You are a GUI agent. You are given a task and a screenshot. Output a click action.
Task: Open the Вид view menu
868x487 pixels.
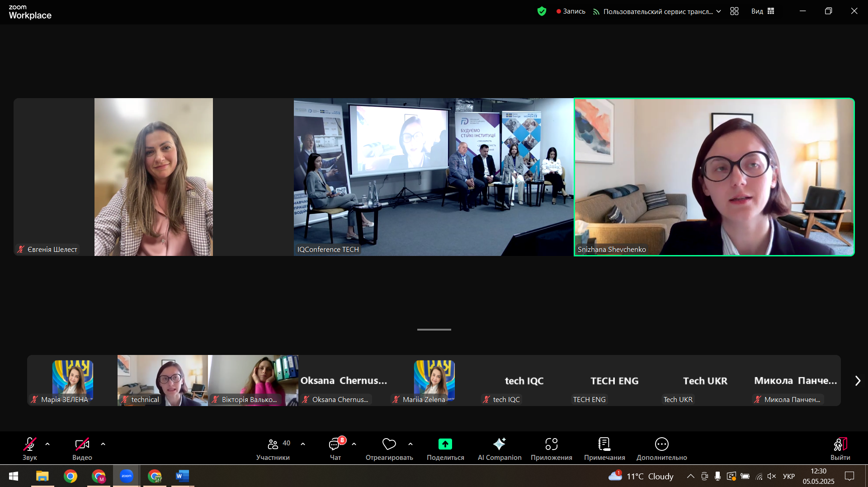click(763, 11)
